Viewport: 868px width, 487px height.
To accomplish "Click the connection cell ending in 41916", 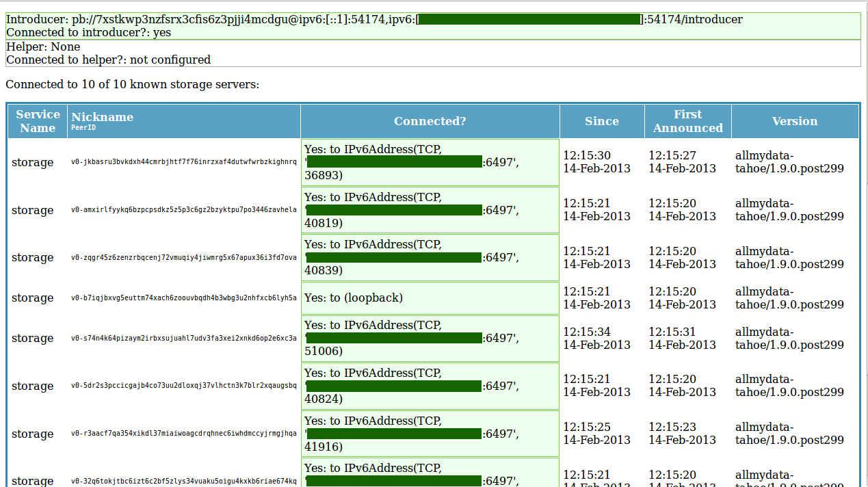I will 430,434.
